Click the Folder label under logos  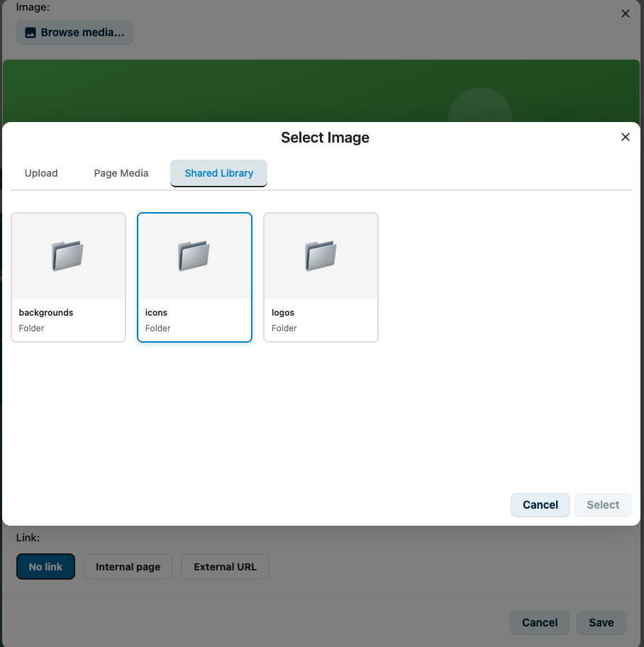pyautogui.click(x=284, y=328)
